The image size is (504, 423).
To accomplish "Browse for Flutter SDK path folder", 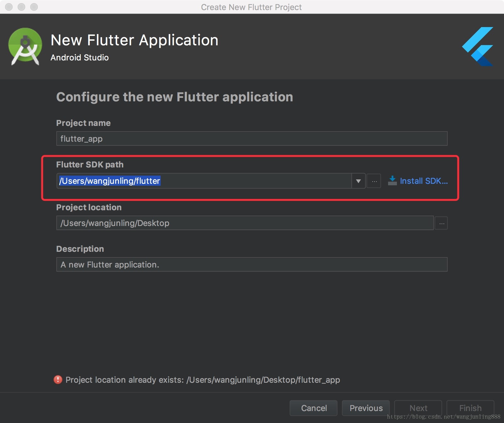I will [x=374, y=181].
